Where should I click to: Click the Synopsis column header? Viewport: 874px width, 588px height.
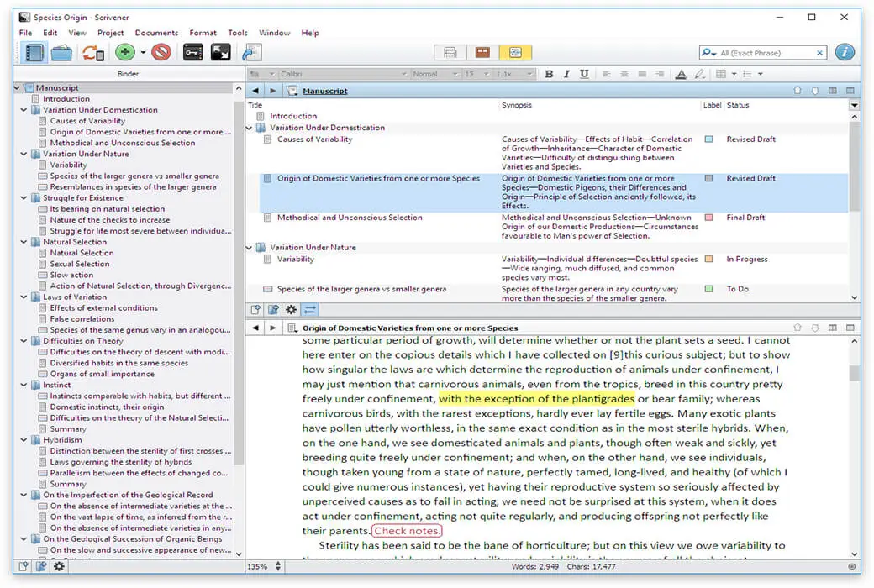[x=517, y=105]
